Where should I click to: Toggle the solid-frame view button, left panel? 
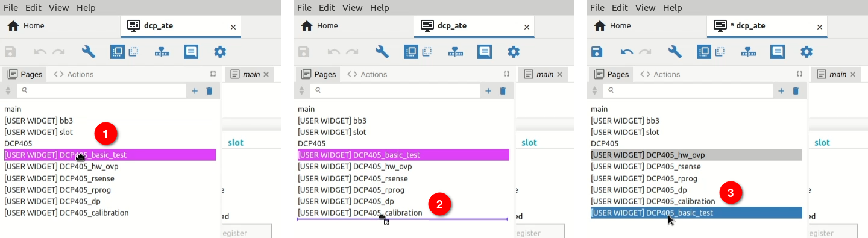tap(117, 52)
